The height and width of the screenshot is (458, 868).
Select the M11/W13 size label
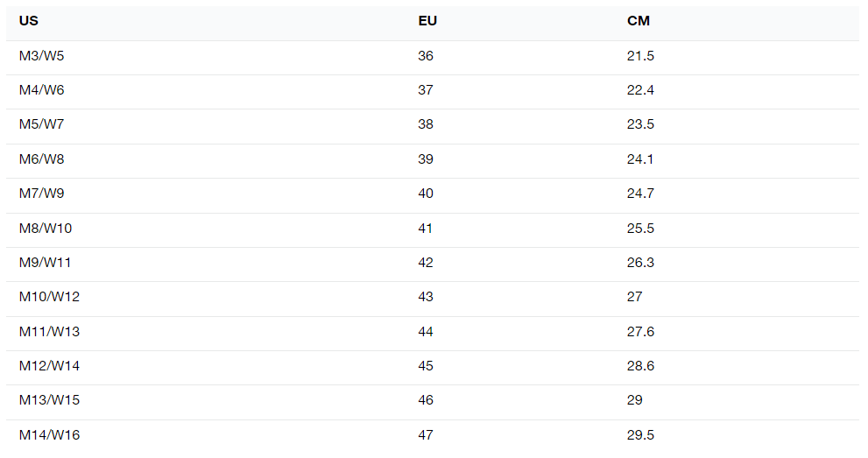tap(49, 332)
